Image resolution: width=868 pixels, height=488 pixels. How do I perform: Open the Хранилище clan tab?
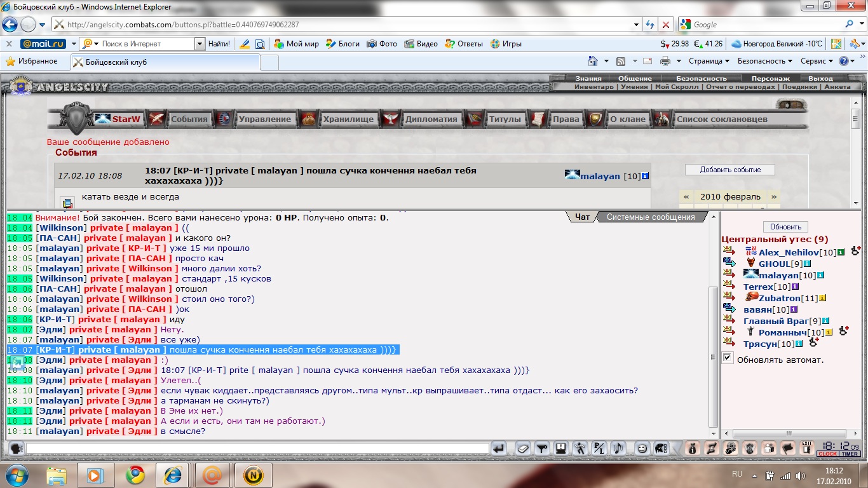(x=348, y=119)
